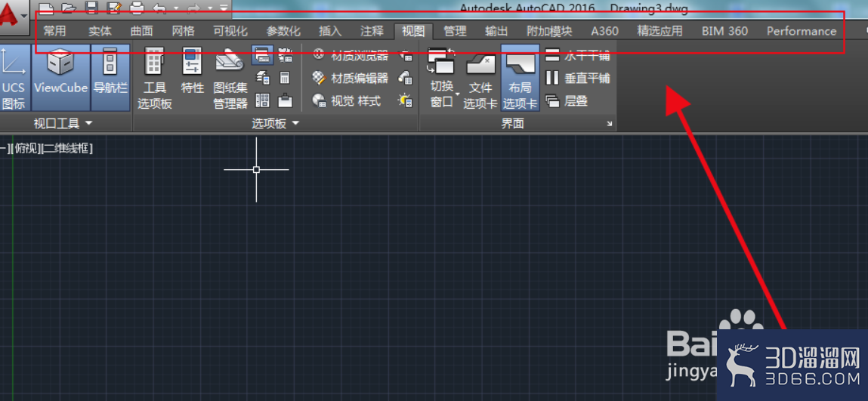The width and height of the screenshot is (868, 401).
Task: Open the 图纸集管理器 sheet set manager
Action: tap(230, 78)
